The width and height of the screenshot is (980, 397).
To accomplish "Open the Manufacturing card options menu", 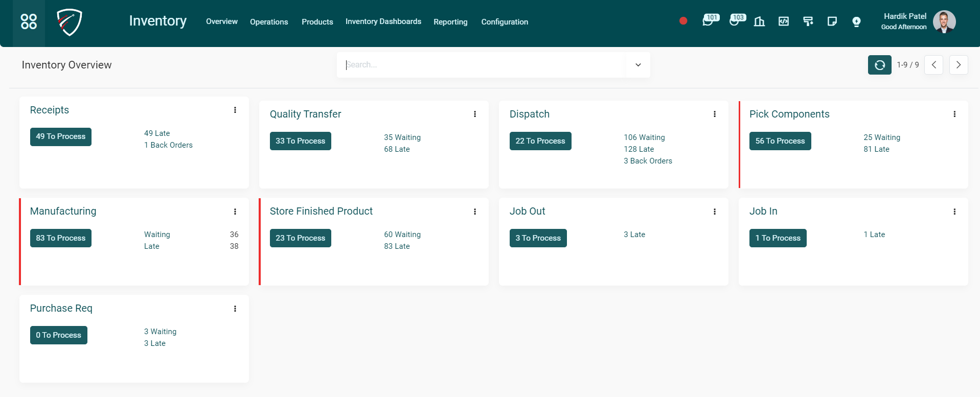I will pyautogui.click(x=235, y=212).
